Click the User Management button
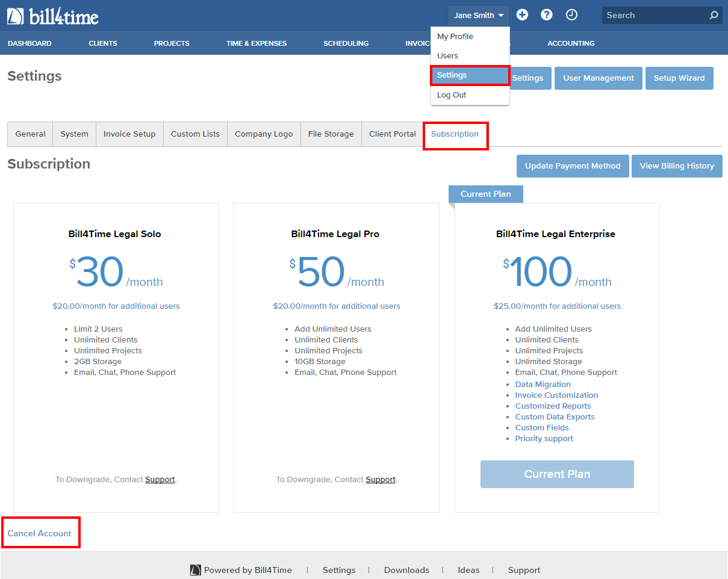This screenshot has height=579, width=728. click(x=599, y=78)
